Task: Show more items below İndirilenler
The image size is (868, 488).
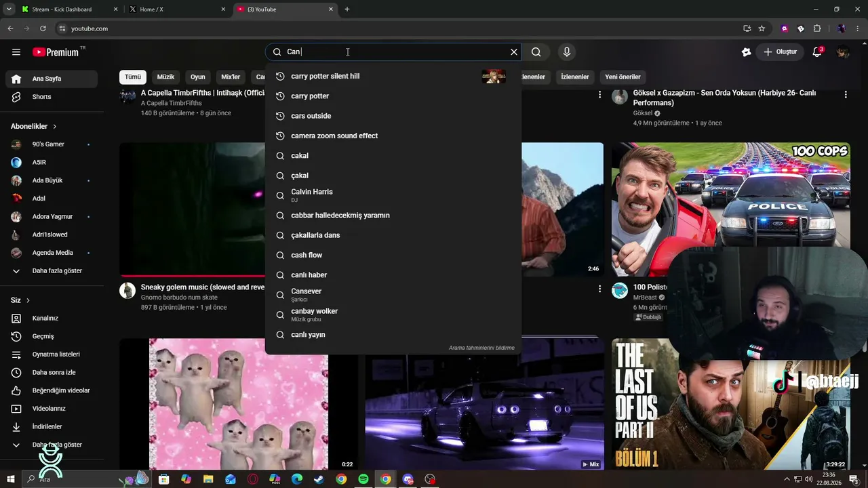Action: [x=52, y=445]
